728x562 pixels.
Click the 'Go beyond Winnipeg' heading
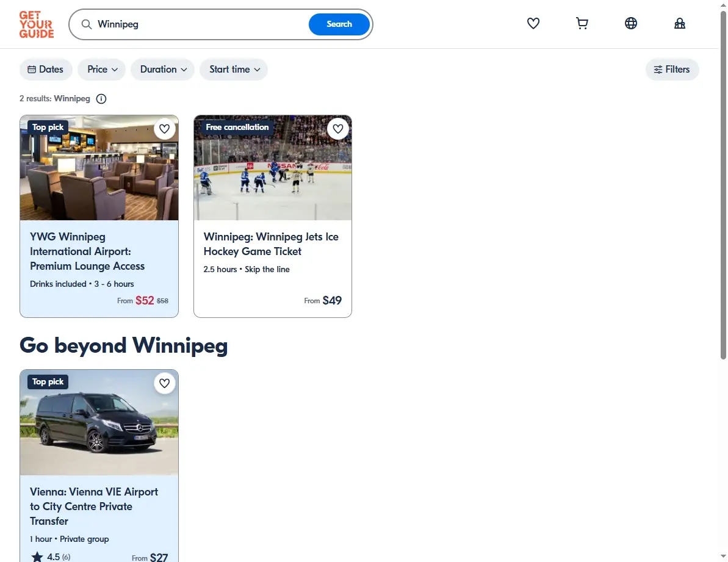pyautogui.click(x=123, y=346)
